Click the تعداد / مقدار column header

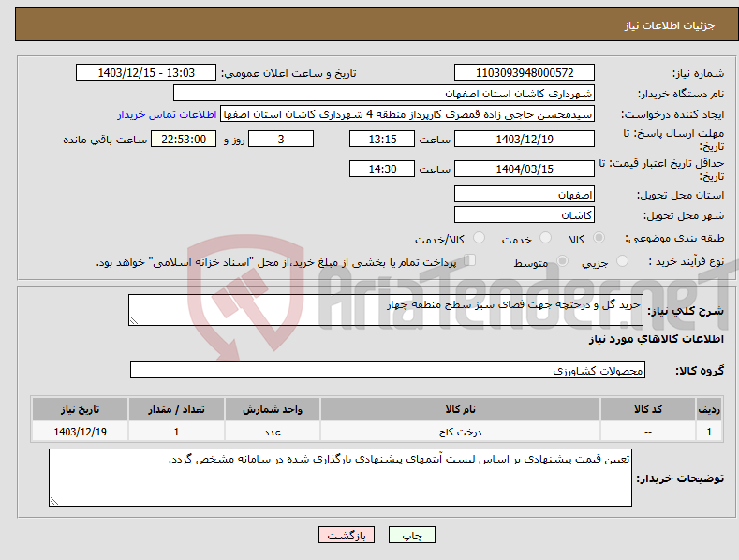point(176,409)
